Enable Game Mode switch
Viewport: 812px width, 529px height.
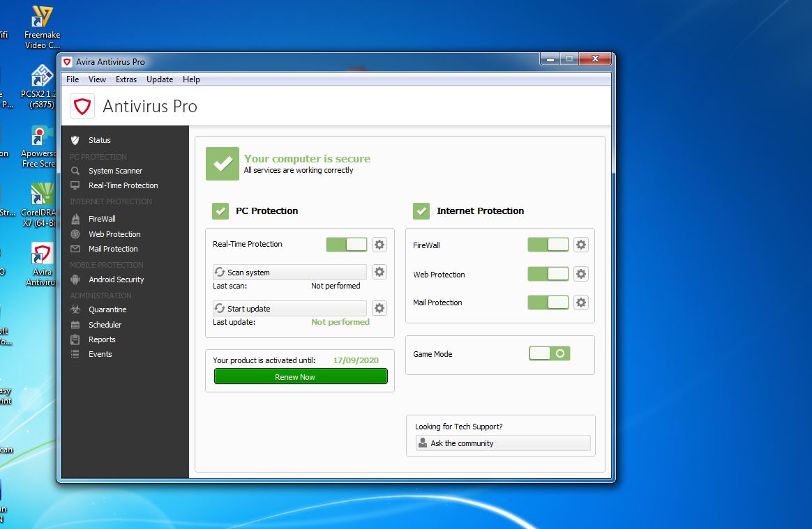click(x=550, y=353)
